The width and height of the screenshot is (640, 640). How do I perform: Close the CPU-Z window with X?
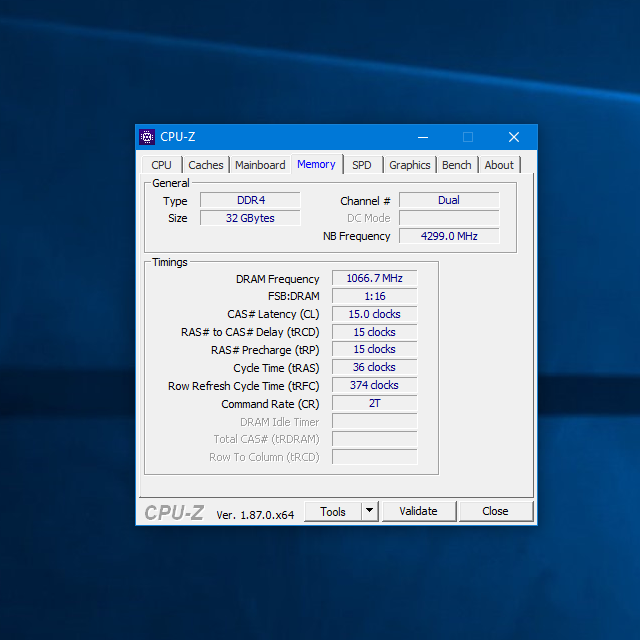tap(514, 137)
